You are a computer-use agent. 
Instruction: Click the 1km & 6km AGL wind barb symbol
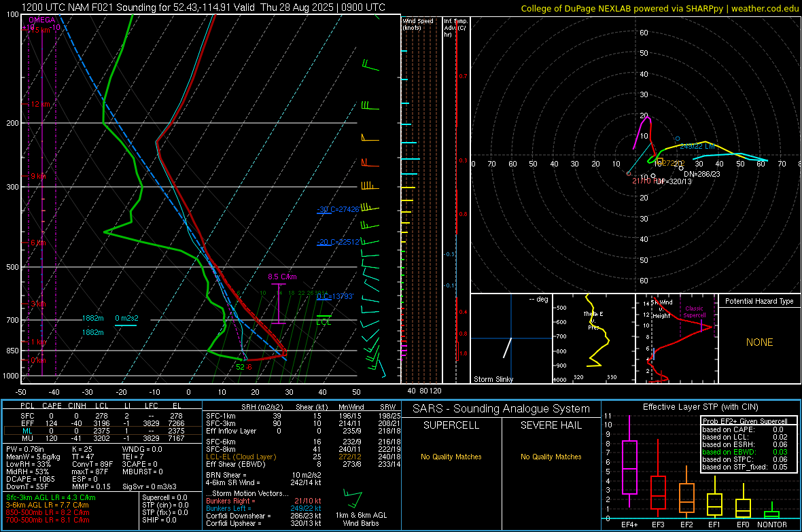point(353,499)
